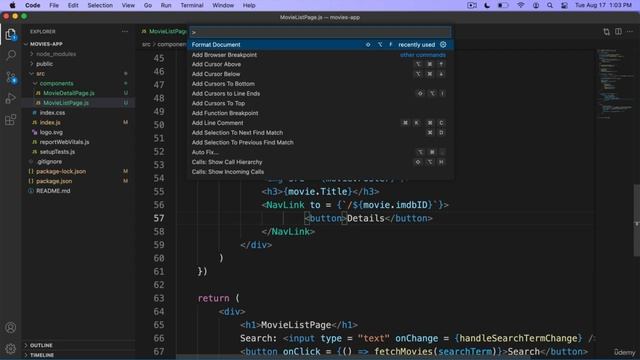The height and width of the screenshot is (360, 640).
Task: Open reportWebVitals.js in the explorer
Action: tap(64, 142)
